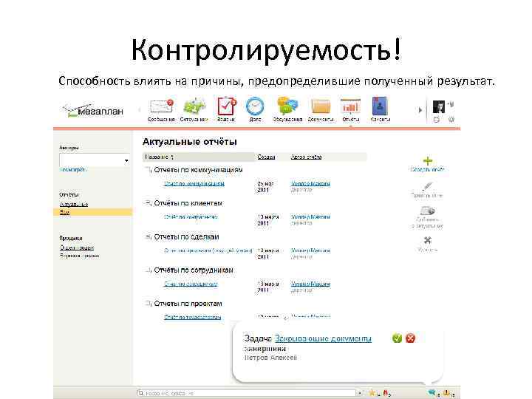Accept notification with green check icon
This screenshot has height=399, width=532.
click(x=397, y=338)
